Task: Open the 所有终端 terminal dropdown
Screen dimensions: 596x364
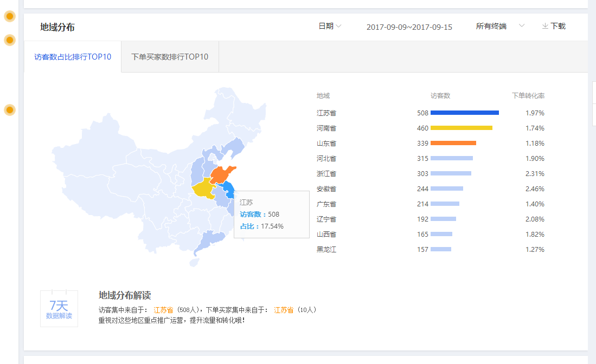Action: [500, 26]
